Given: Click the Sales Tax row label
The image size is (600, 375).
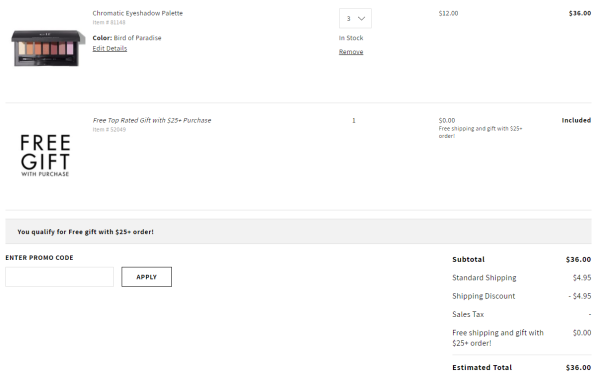Looking at the screenshot, I should pyautogui.click(x=468, y=314).
